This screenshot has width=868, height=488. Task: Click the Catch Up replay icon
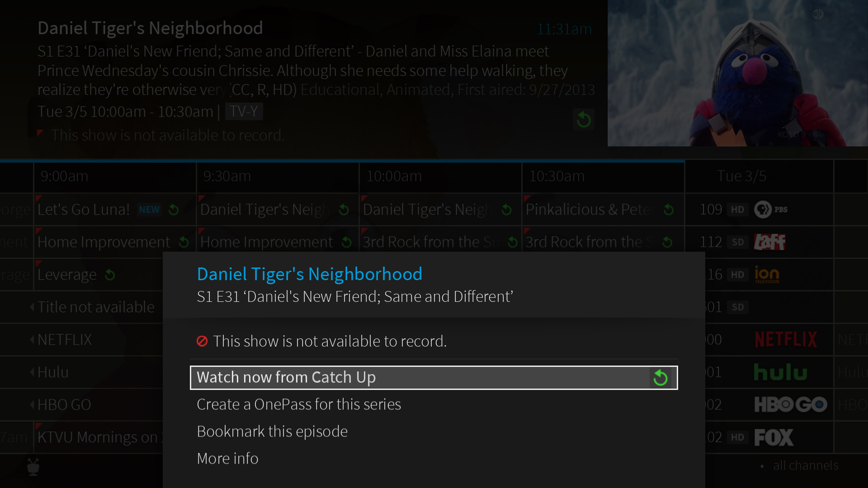point(660,376)
